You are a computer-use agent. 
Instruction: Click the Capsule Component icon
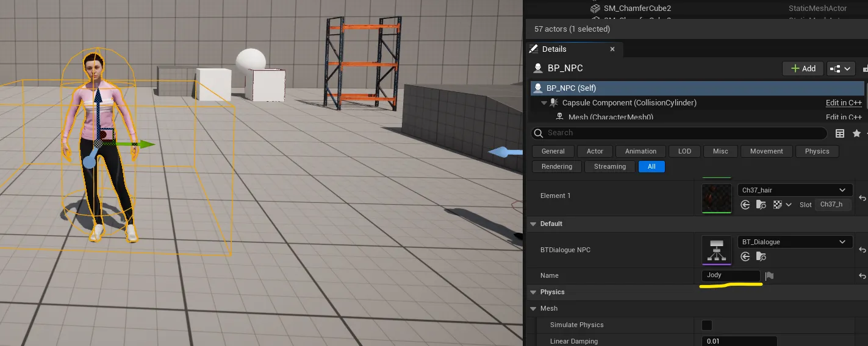click(554, 103)
